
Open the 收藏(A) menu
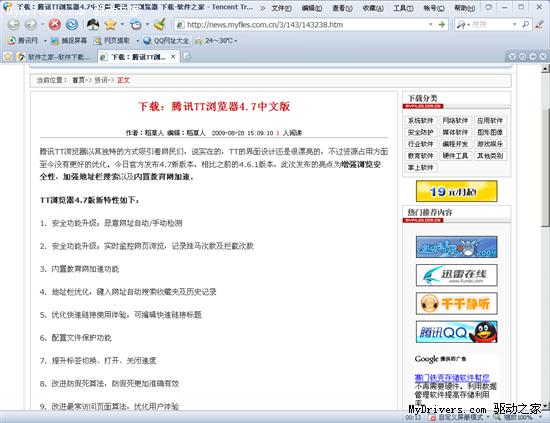373,8
